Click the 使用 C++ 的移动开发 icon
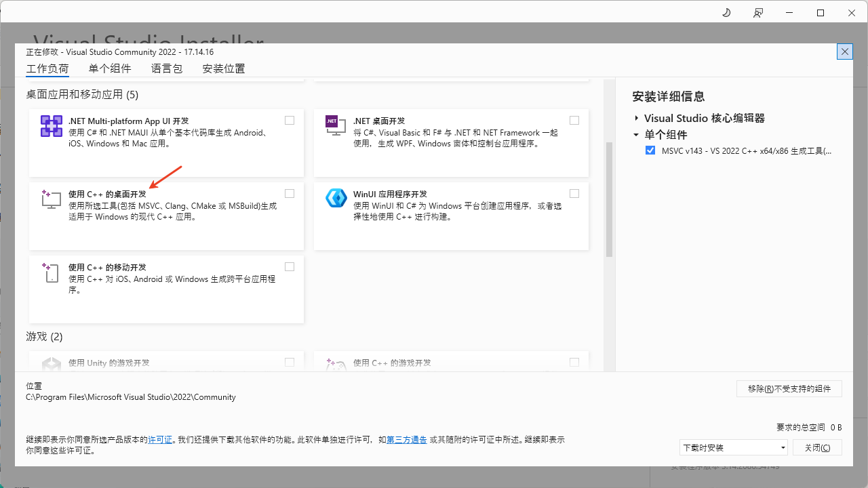The width and height of the screenshot is (868, 488). click(x=52, y=272)
